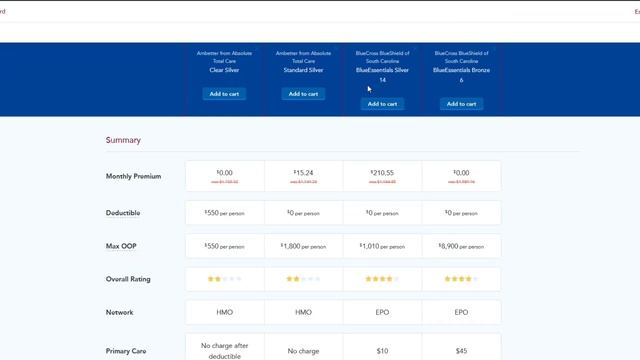The image size is (640, 360).
Task: Click the Overall Rating row label
Action: [128, 279]
